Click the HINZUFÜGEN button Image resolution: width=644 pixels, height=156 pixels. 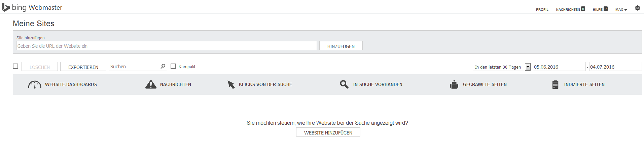pyautogui.click(x=341, y=46)
